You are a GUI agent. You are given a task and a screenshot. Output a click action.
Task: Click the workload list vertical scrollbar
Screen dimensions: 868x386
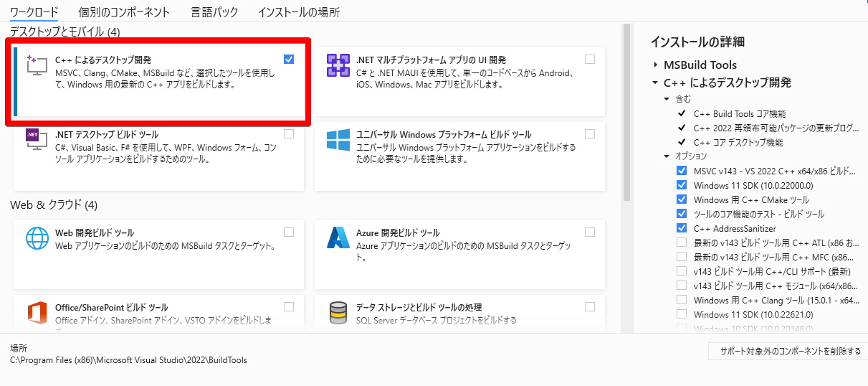626,111
